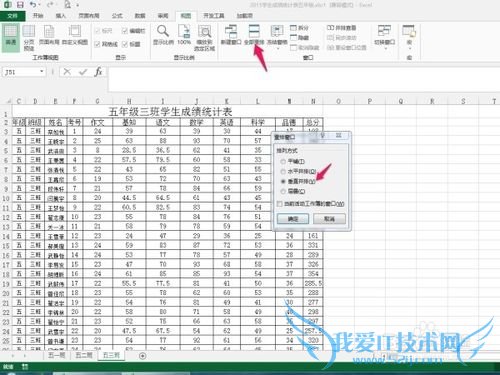Image resolution: width=500 pixels, height=375 pixels.
Task: Open the 文件 File tab
Action: 12,16
